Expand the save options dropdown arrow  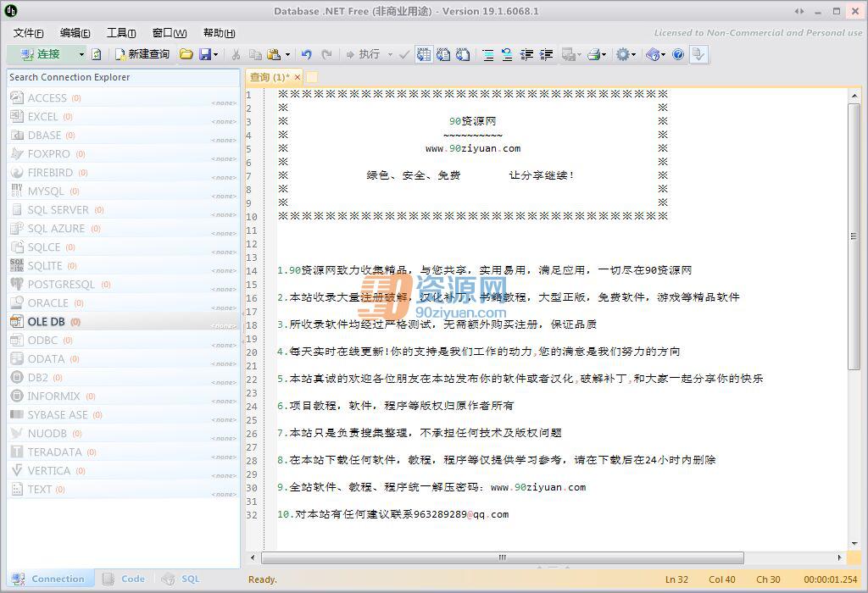click(215, 54)
